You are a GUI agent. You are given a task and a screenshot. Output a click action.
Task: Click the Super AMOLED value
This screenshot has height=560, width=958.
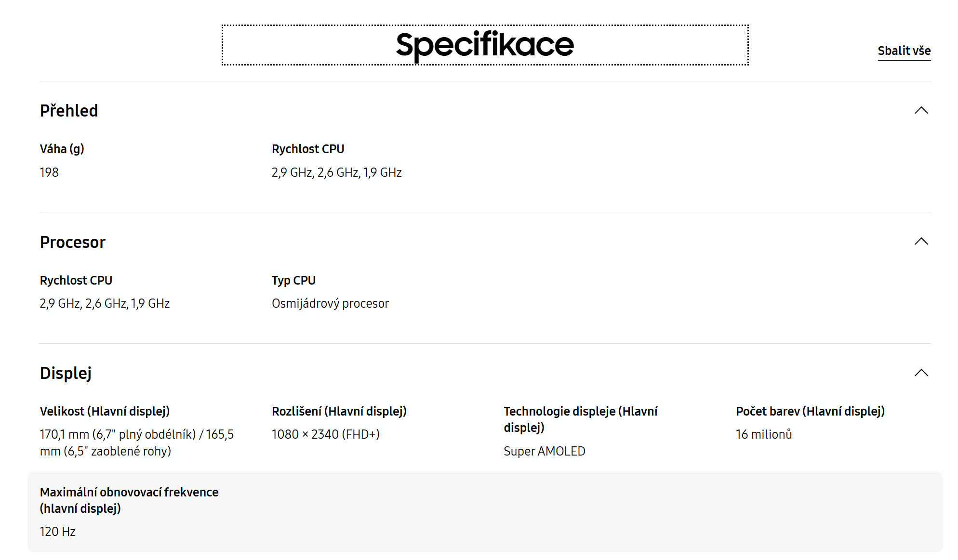tap(545, 451)
